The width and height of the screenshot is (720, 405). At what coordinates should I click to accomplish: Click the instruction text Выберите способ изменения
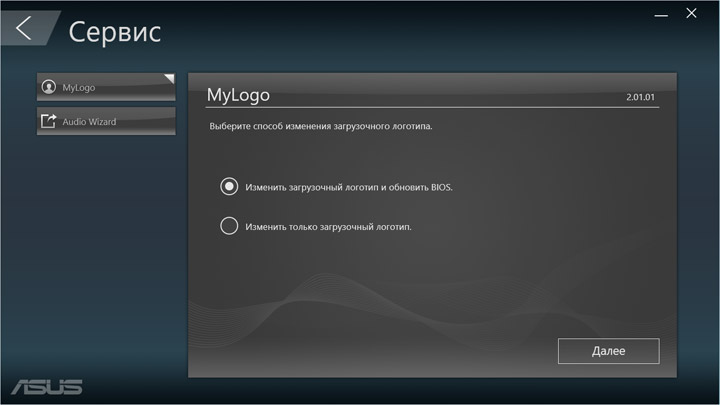tap(321, 126)
